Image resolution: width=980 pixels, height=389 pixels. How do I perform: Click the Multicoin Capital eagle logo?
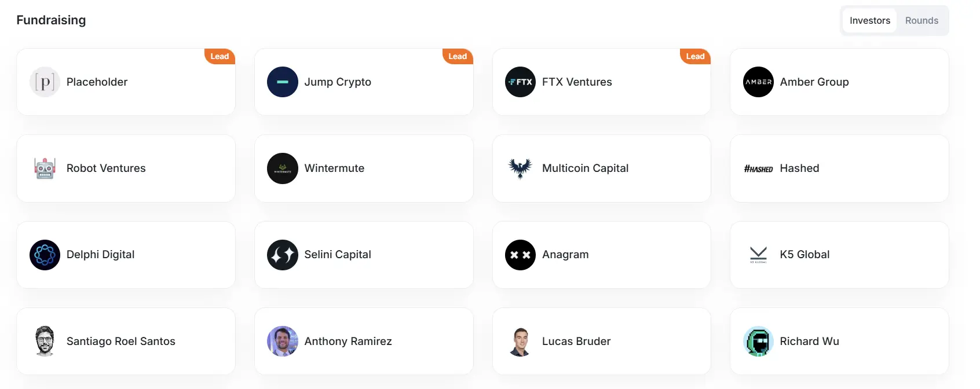[520, 168]
